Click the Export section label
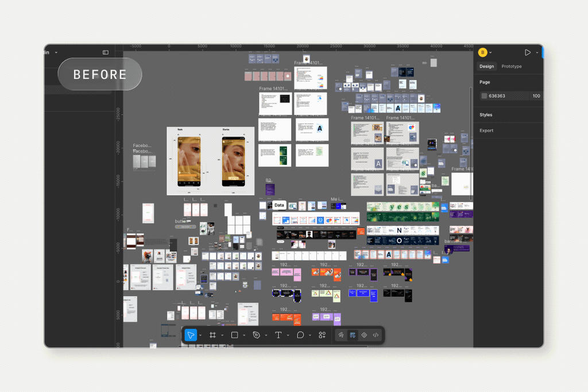 tap(486, 130)
